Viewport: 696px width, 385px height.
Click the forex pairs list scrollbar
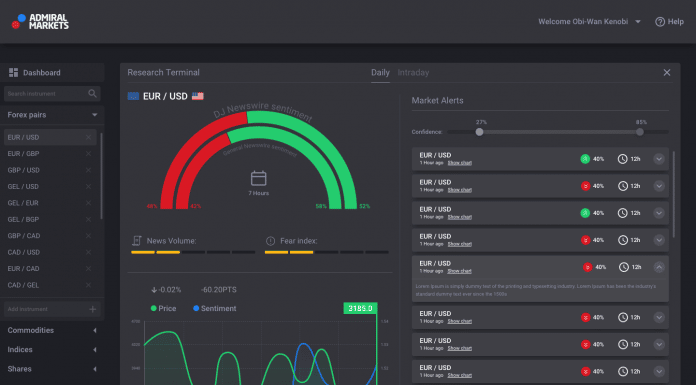(102, 176)
